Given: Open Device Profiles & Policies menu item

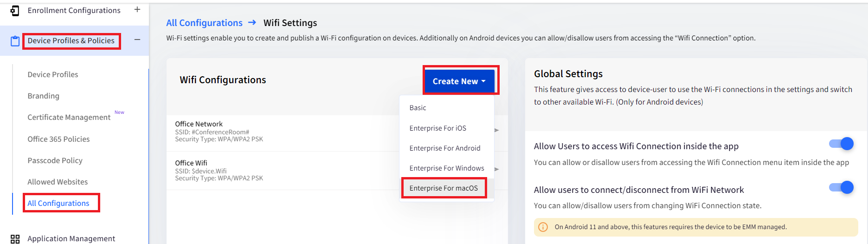Looking at the screenshot, I should (71, 40).
